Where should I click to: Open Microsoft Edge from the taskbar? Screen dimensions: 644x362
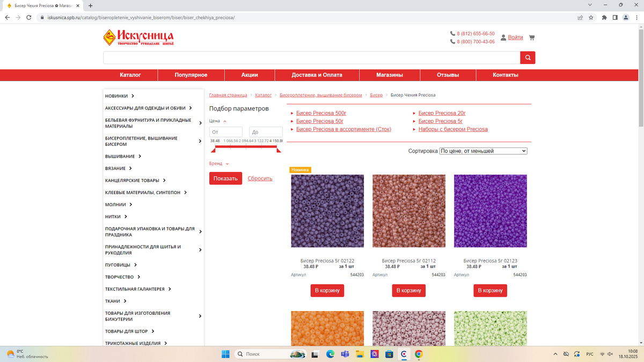(331, 354)
